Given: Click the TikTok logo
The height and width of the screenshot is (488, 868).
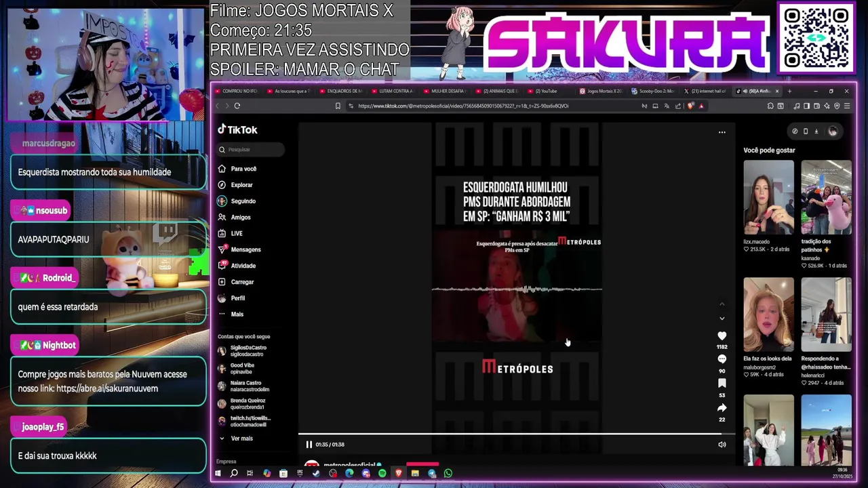Looking at the screenshot, I should point(237,129).
